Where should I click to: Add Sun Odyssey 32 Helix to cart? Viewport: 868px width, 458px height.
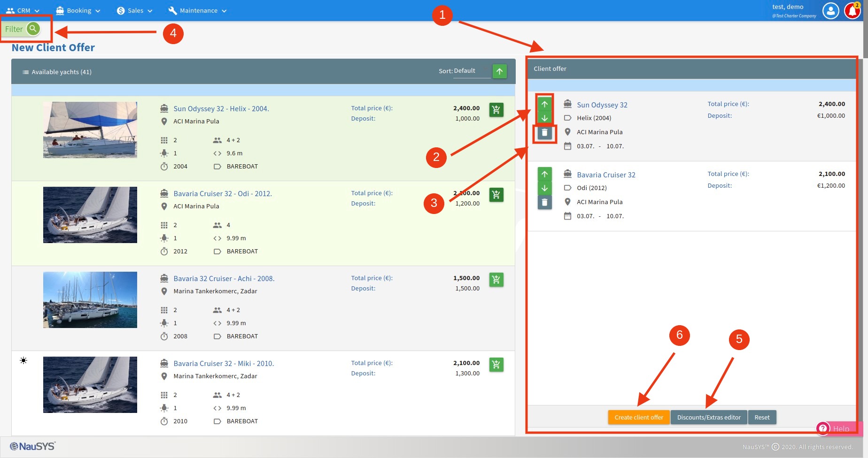tap(496, 110)
